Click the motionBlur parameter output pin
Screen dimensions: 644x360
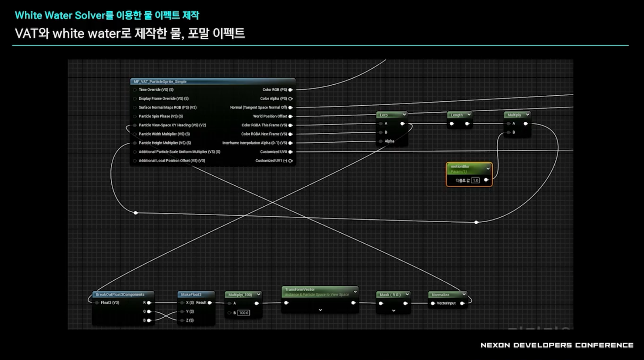coord(486,180)
